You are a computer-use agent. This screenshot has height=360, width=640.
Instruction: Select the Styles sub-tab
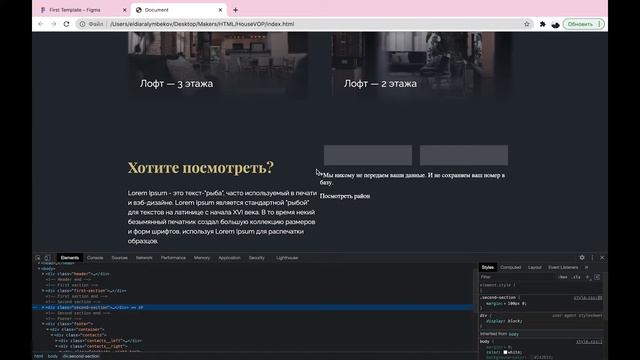[487, 267]
